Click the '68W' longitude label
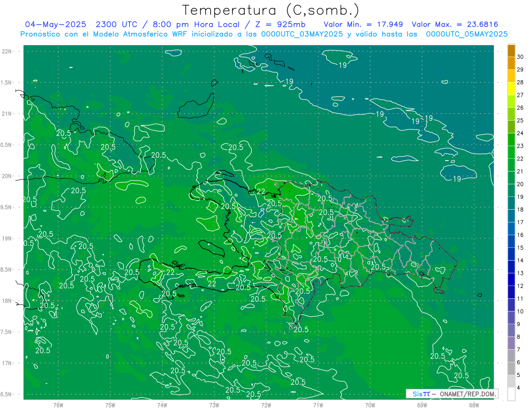Viewport: 532px width, 411px height. [474, 405]
